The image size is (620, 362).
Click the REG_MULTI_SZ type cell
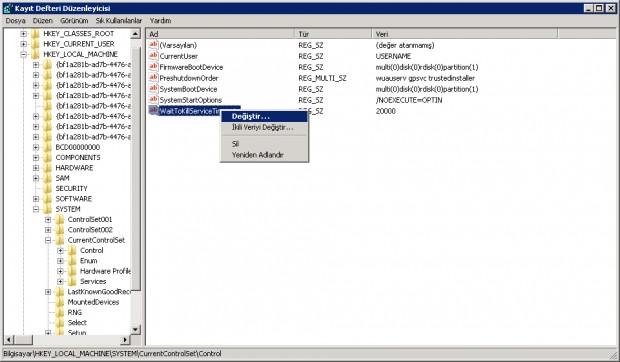tap(322, 78)
